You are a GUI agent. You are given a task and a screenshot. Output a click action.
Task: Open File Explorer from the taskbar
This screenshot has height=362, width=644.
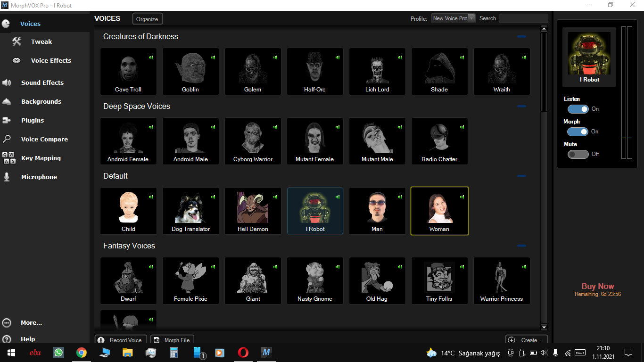tap(128, 353)
